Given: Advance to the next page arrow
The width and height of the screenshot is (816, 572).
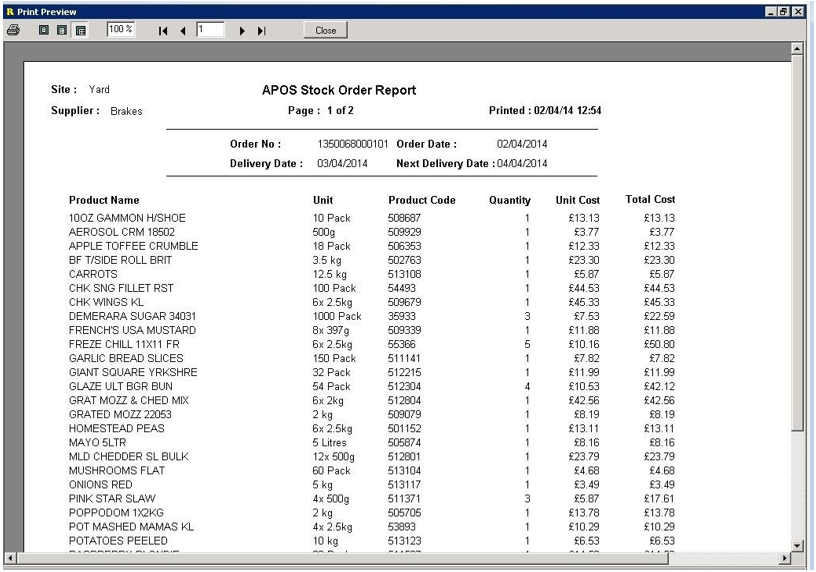Looking at the screenshot, I should [242, 31].
